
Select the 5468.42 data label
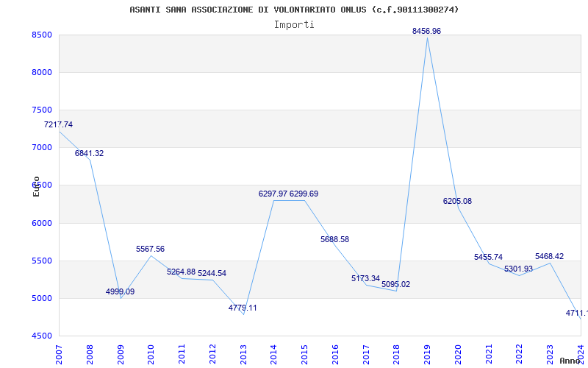click(549, 256)
